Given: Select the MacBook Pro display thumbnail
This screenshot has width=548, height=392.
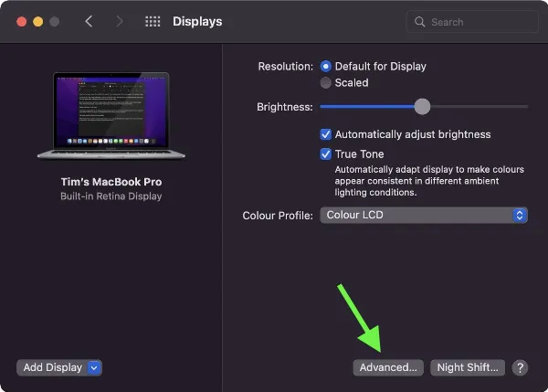Looking at the screenshot, I should [111, 116].
